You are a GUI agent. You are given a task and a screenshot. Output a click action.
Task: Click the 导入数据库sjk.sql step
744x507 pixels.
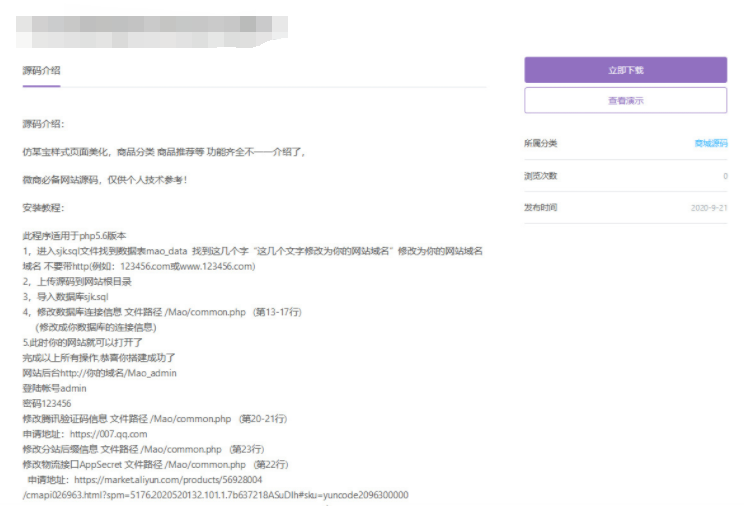coord(72,297)
